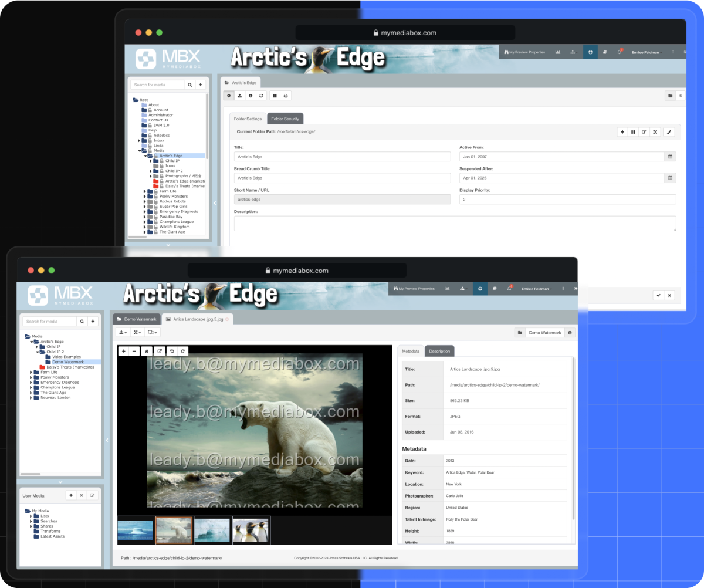Rotate the image counterclockwise
The image size is (704, 588).
point(171,352)
